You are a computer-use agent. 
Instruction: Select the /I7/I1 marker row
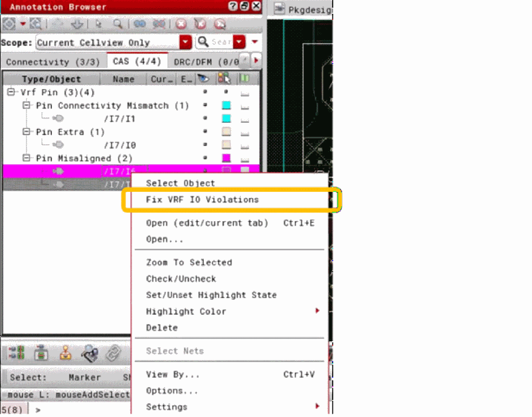(x=131, y=118)
